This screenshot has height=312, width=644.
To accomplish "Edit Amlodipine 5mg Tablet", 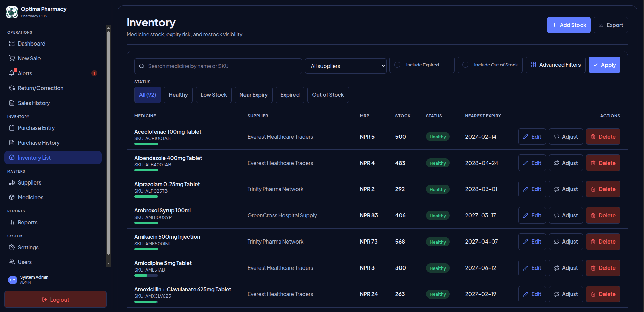I will 532,268.
